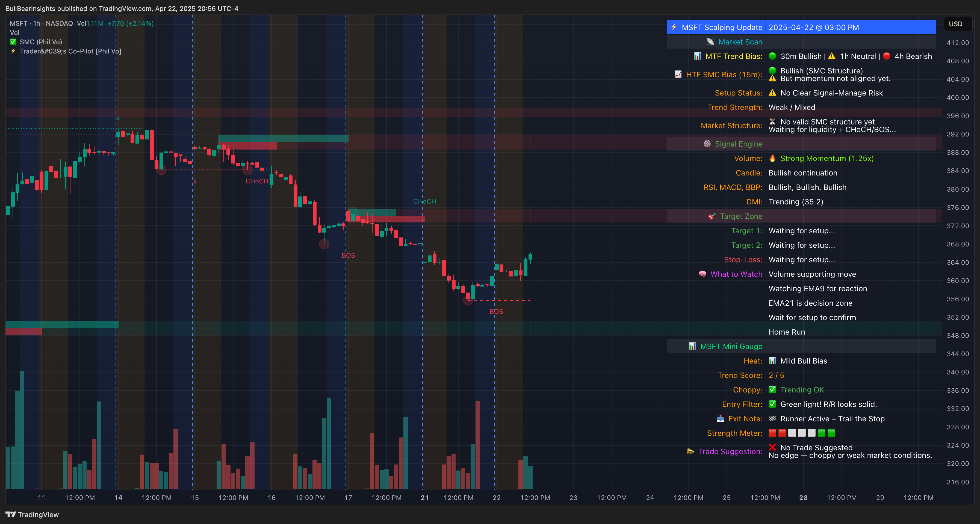980x524 pixels.
Task: Toggle the green check beside SMC (Phil Vo)
Action: (x=13, y=42)
